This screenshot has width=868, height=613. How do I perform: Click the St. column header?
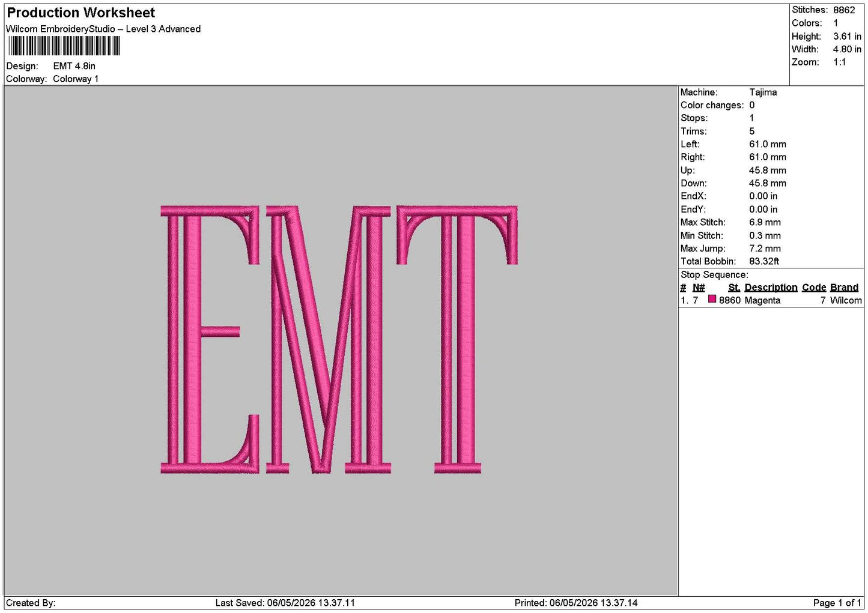(734, 288)
